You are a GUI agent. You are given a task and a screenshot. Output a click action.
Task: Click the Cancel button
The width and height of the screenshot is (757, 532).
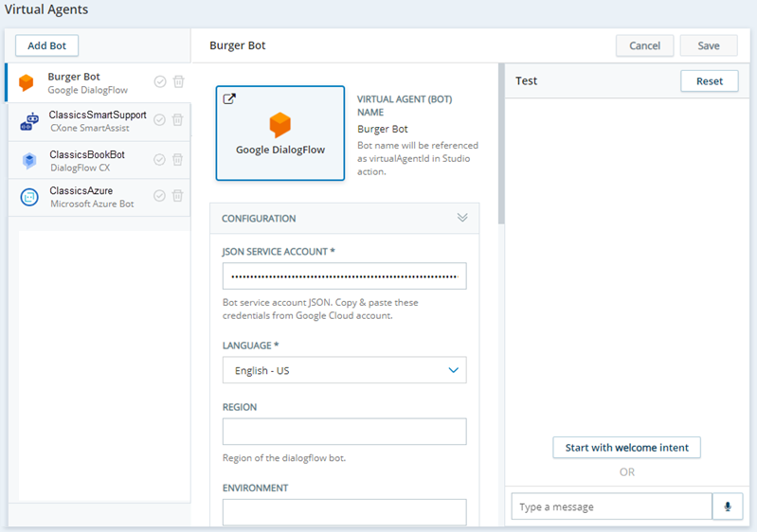[644, 45]
